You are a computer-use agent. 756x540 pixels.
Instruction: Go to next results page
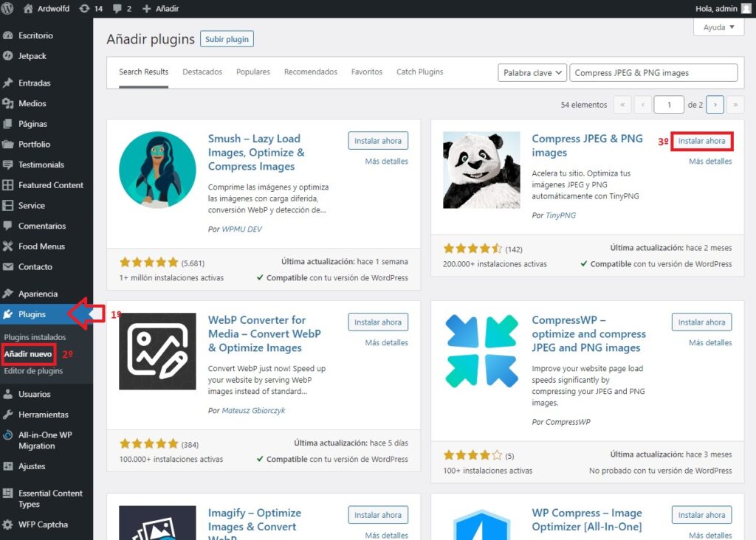[715, 105]
